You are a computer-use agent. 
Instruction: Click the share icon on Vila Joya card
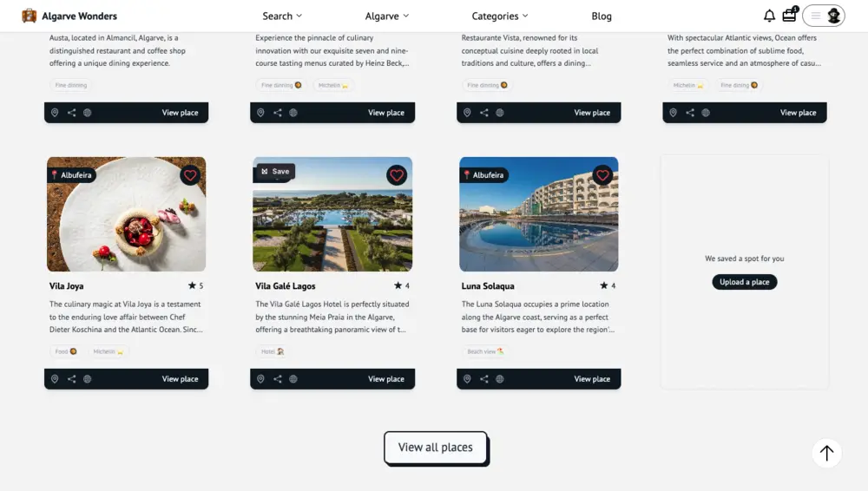pos(71,379)
